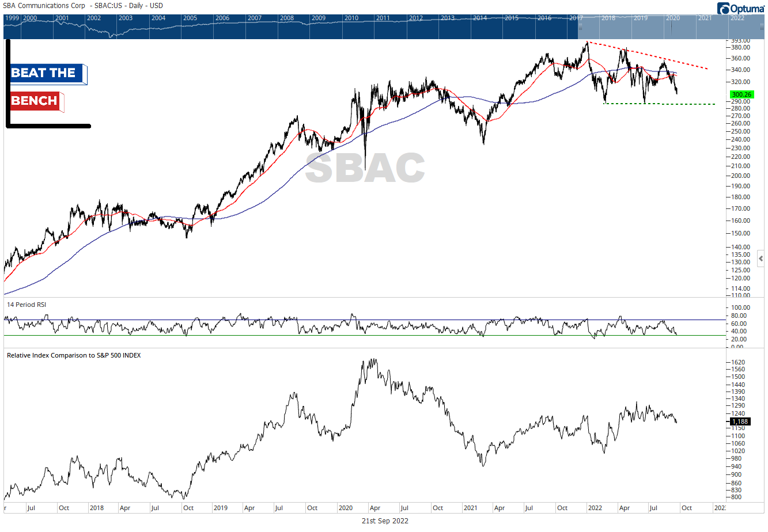Click the 800 relative index axis label
The image size is (768, 532).
736,497
